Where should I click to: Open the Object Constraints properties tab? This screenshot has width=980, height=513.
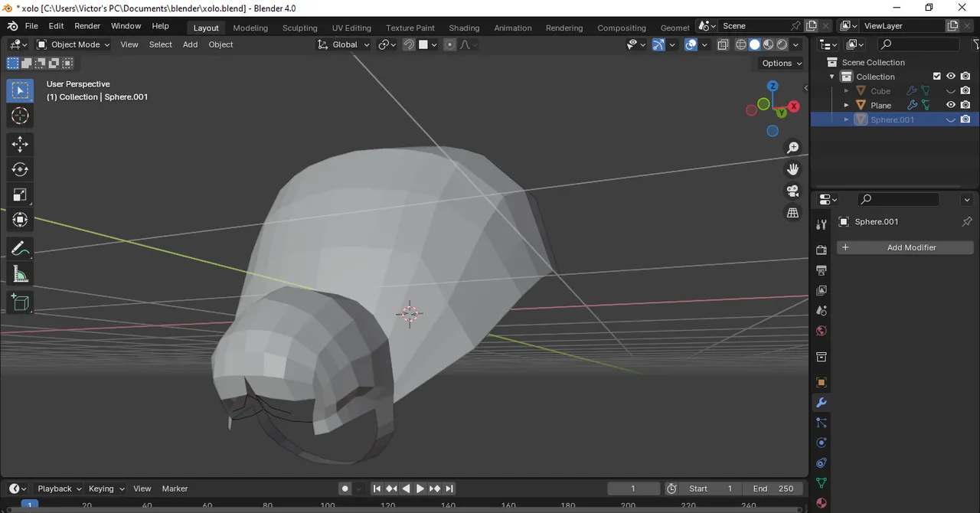[821, 462]
